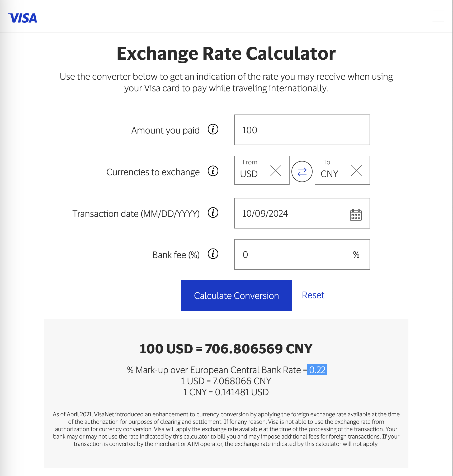Image resolution: width=453 pixels, height=476 pixels.
Task: Swap the From and To currencies
Action: 302,172
